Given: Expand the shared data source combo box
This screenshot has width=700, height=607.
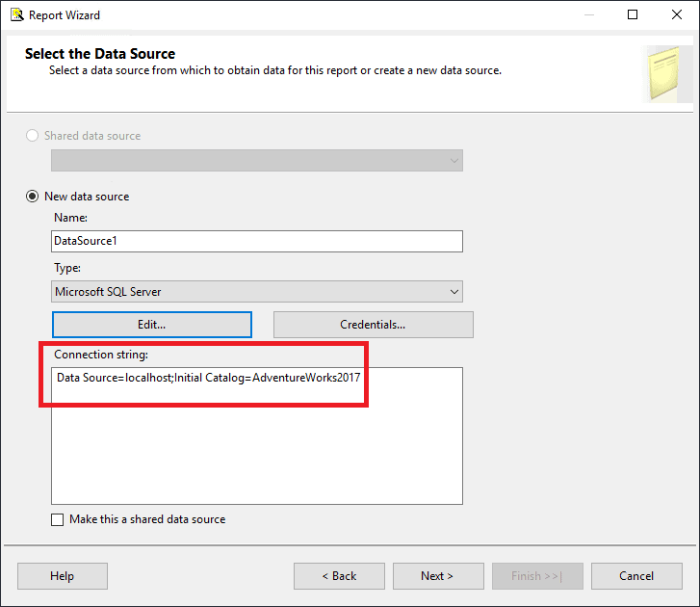Looking at the screenshot, I should pyautogui.click(x=257, y=160).
